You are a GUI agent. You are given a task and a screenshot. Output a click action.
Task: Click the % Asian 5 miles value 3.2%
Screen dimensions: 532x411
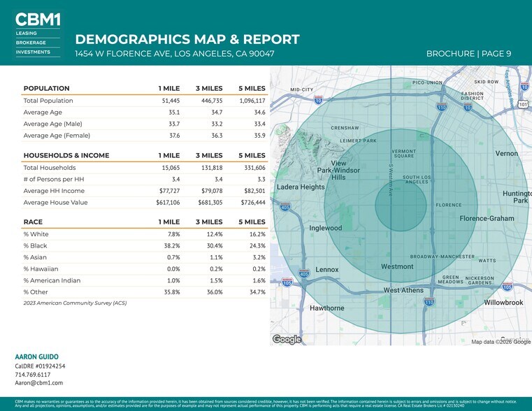pyautogui.click(x=259, y=257)
